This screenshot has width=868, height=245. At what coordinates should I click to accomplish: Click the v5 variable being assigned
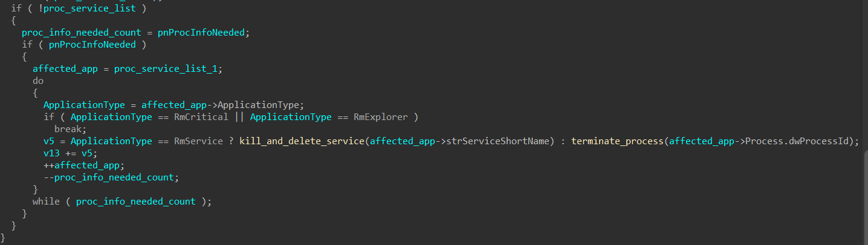pos(49,141)
